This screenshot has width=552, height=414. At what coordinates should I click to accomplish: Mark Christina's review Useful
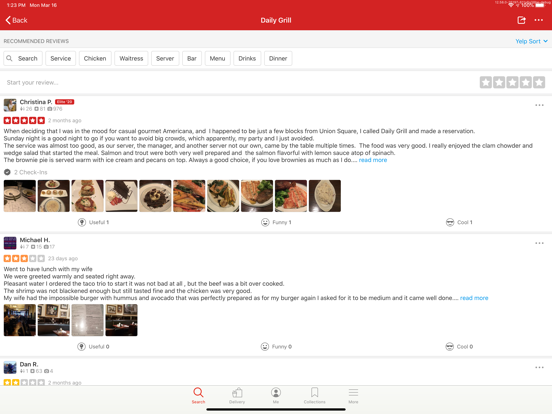[93, 222]
